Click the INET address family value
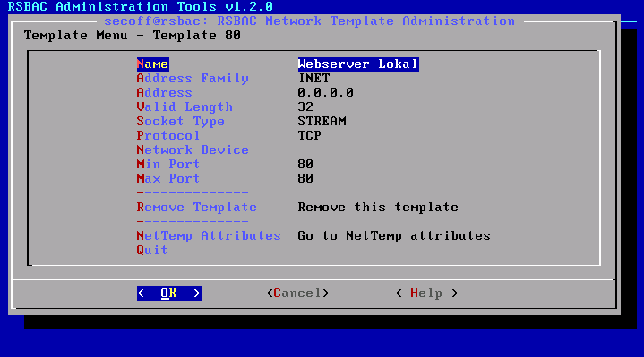This screenshot has height=357, width=644. pyautogui.click(x=313, y=79)
